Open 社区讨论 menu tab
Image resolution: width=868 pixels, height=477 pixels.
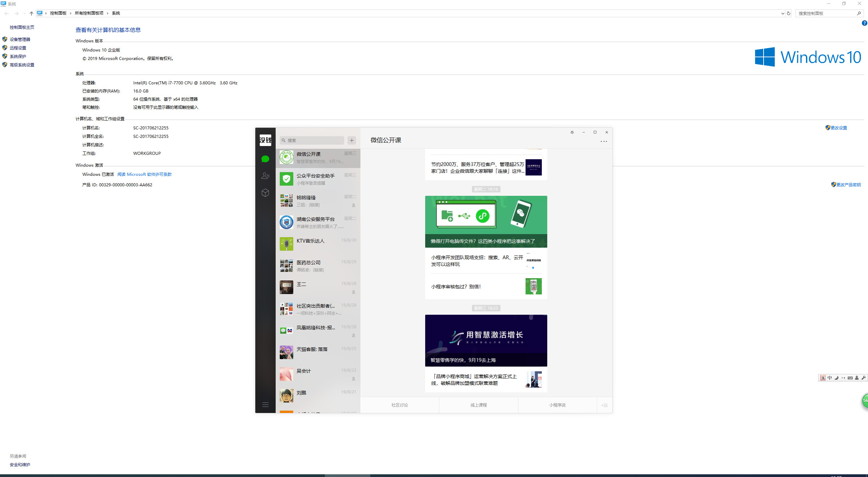[400, 405]
